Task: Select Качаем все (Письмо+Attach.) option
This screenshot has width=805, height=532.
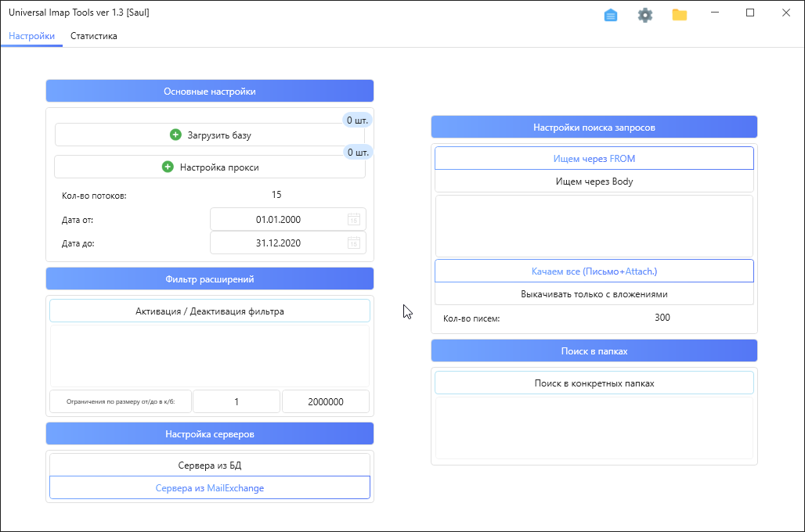Action: tap(594, 271)
